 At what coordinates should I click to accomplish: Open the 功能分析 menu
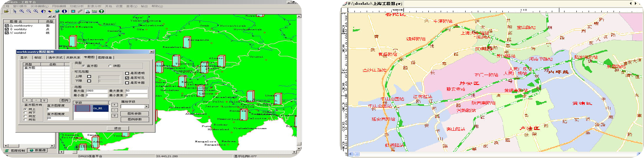(x=77, y=6)
